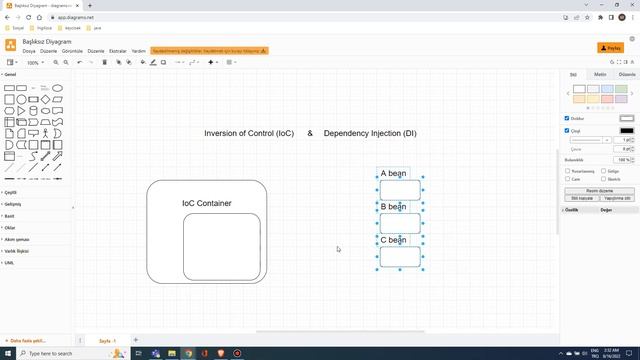Screen dimensions: 640x360
Task: Pick the curved S connector shape
Action: pyautogui.click(x=33, y=156)
